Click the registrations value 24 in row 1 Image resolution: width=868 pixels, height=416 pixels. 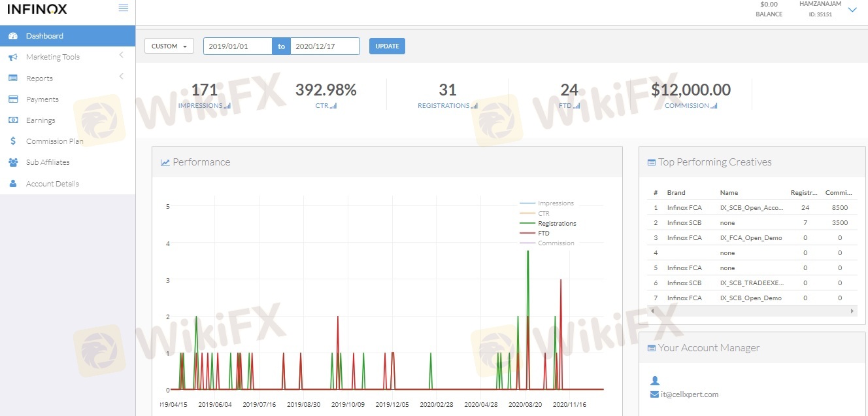(805, 208)
